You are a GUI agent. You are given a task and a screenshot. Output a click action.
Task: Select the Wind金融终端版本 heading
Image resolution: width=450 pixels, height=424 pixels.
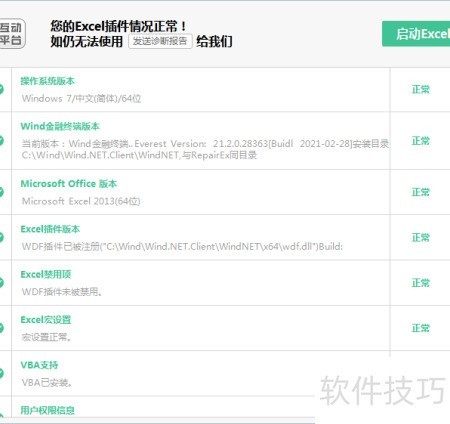point(60,126)
